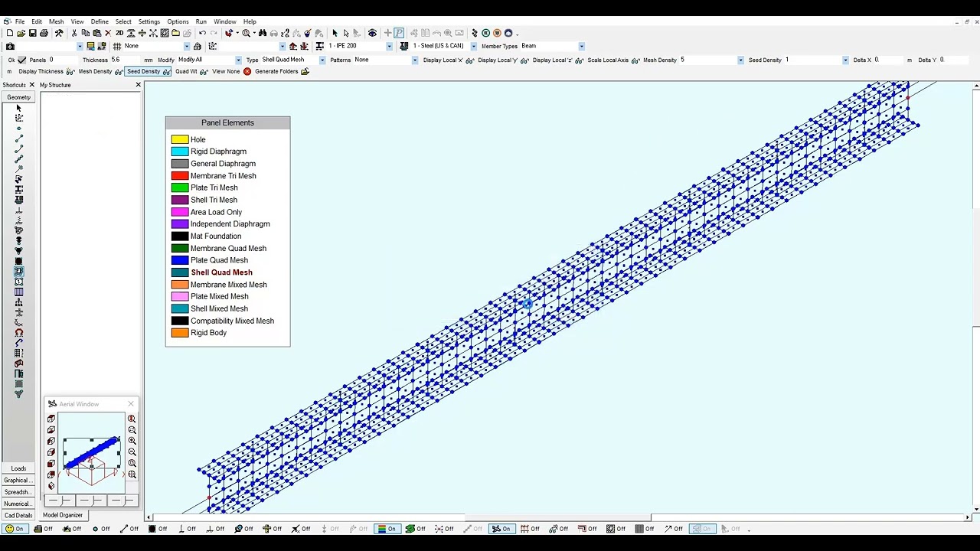The width and height of the screenshot is (980, 551).
Task: Toggle the Quad Wt glasses
Action: 204,71
